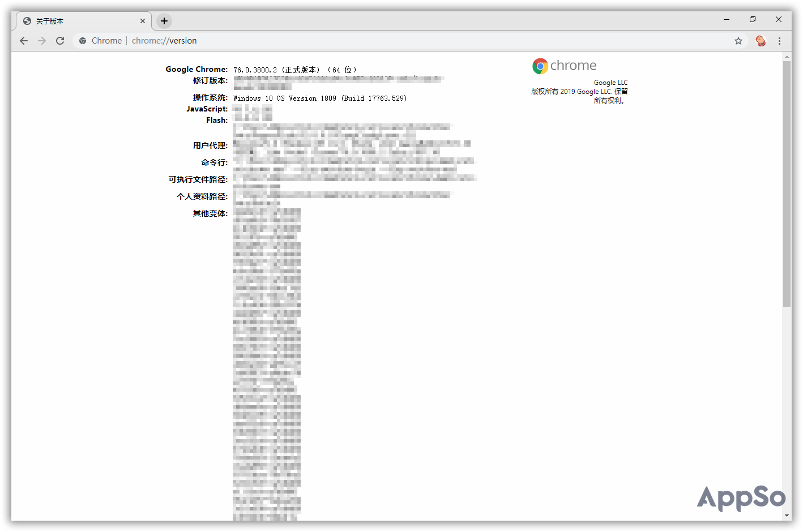803x532 pixels.
Task: Click the Chrome logo on the page
Action: pos(564,66)
